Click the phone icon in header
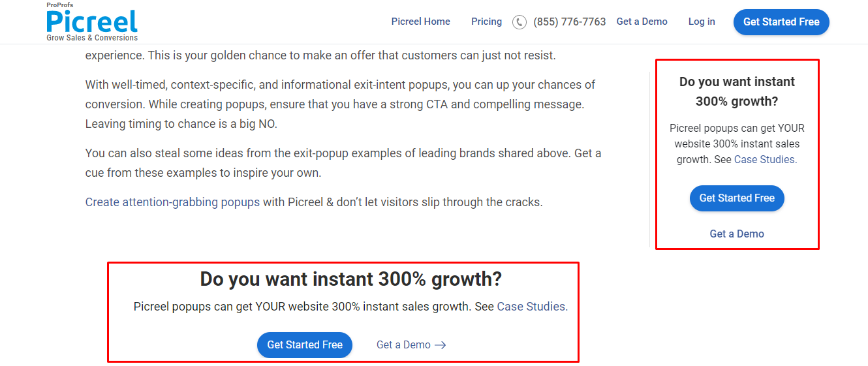 (x=519, y=22)
